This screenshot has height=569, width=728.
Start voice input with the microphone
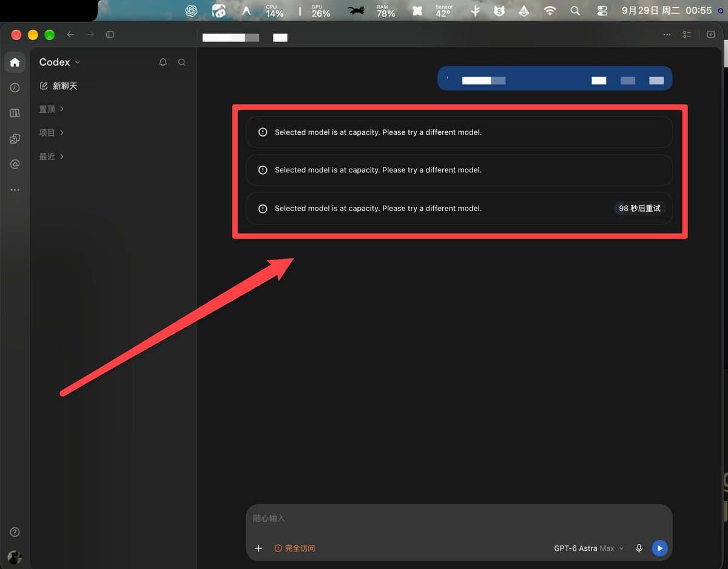(x=639, y=548)
